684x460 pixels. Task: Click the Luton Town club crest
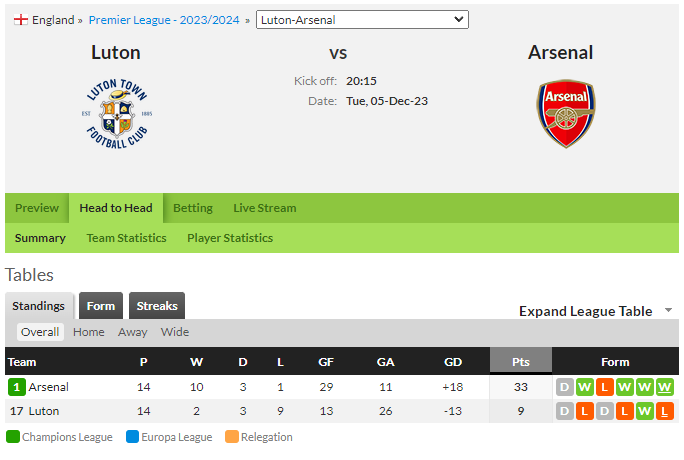click(x=117, y=114)
